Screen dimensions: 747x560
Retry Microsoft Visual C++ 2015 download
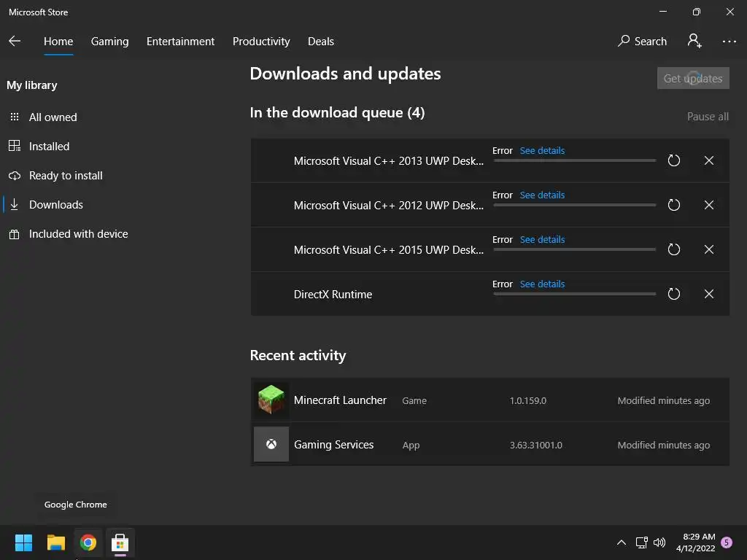pyautogui.click(x=673, y=249)
